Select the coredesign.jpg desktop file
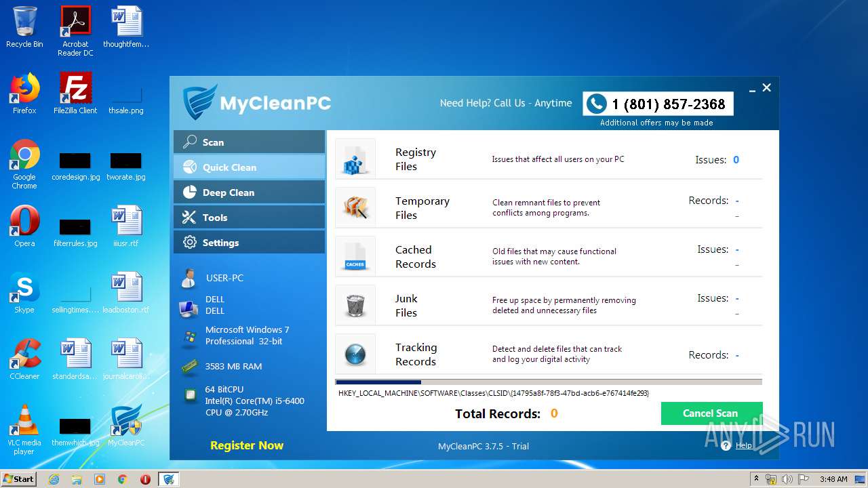868x488 pixels. (75, 167)
